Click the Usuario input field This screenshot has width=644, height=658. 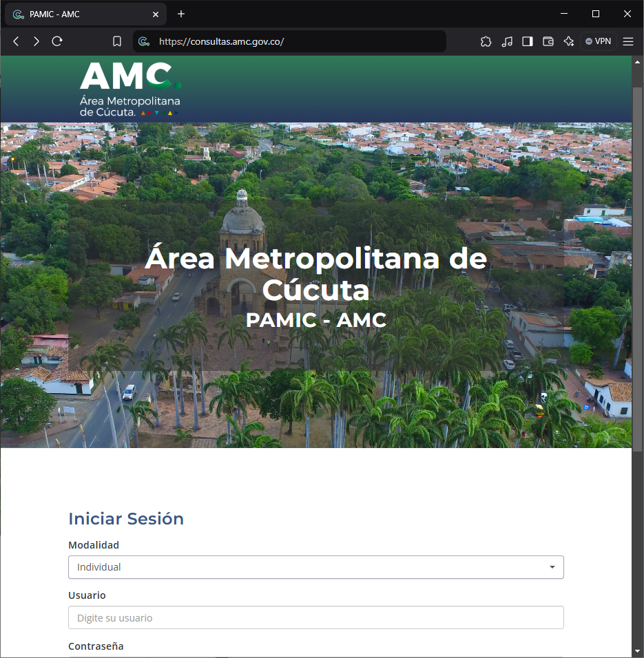click(x=315, y=617)
